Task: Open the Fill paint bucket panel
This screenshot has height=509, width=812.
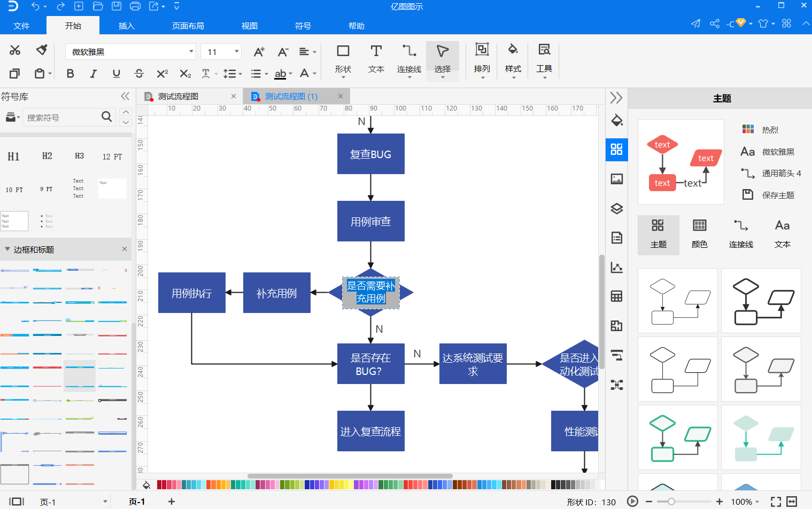Action: pyautogui.click(x=617, y=120)
